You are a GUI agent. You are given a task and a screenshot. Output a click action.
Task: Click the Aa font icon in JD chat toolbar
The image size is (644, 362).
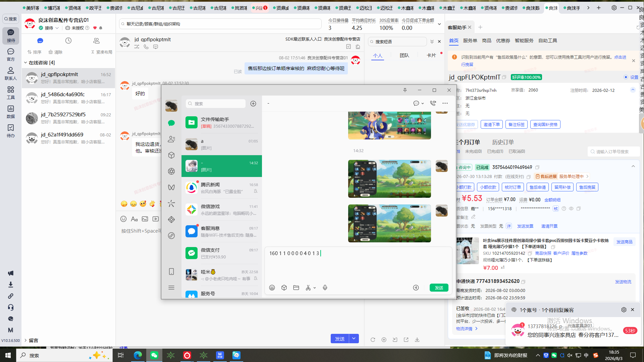(x=134, y=219)
